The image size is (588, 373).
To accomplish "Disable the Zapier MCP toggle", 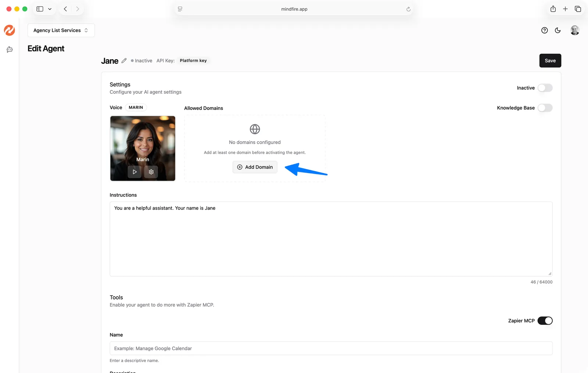I will click(545, 321).
